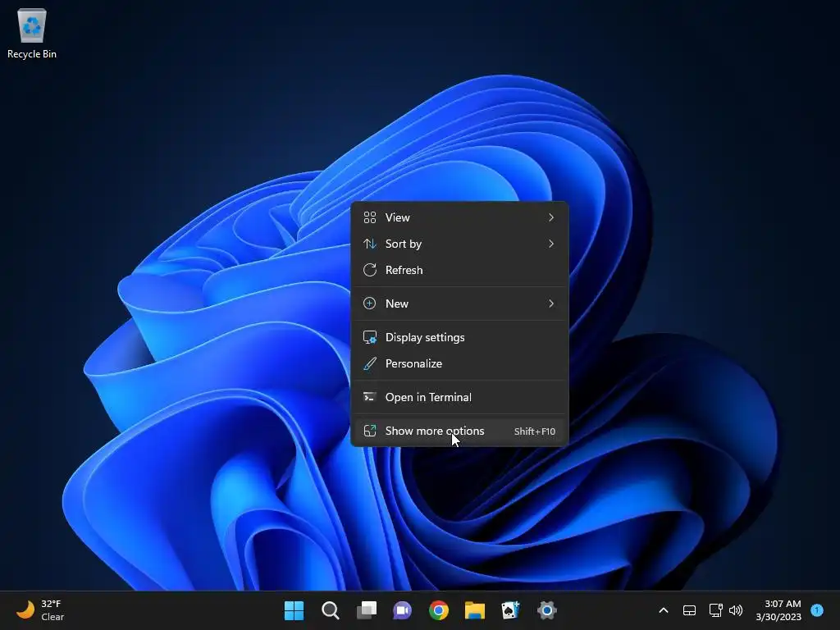Image resolution: width=840 pixels, height=630 pixels.
Task: Click Show more options entry
Action: click(459, 431)
